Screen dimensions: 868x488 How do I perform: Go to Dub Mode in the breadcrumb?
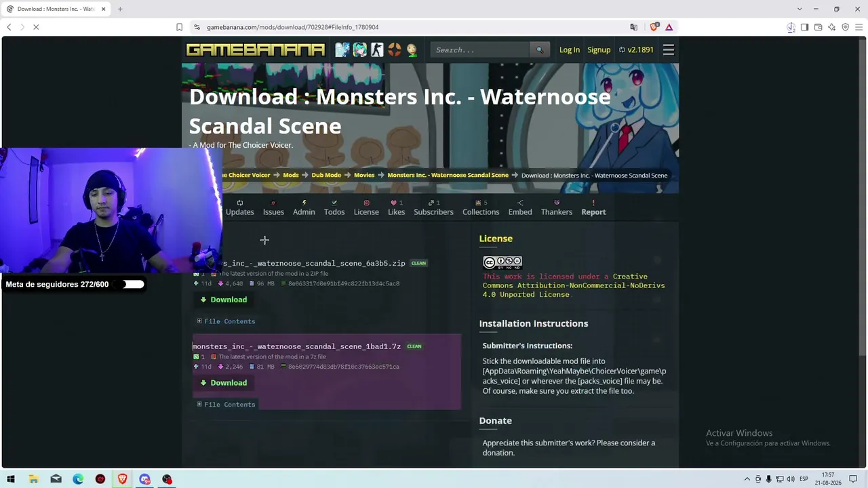pyautogui.click(x=326, y=175)
